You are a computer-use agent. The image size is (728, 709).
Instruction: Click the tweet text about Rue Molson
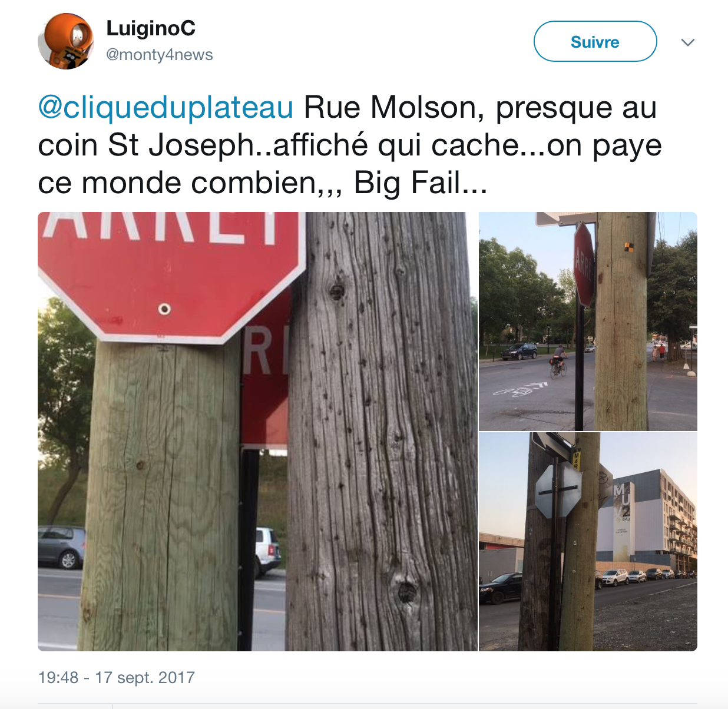coord(350,145)
